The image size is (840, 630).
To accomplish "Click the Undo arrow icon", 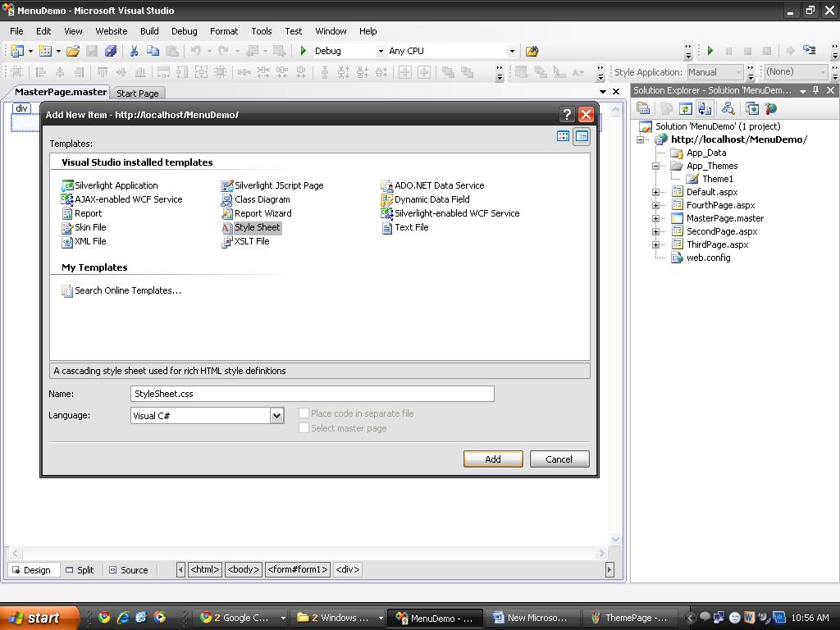I will pyautogui.click(x=196, y=51).
